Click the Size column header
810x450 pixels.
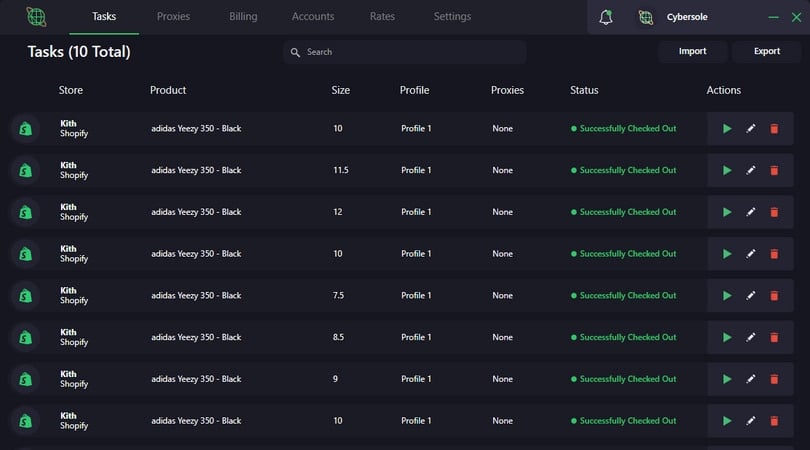pyautogui.click(x=340, y=90)
